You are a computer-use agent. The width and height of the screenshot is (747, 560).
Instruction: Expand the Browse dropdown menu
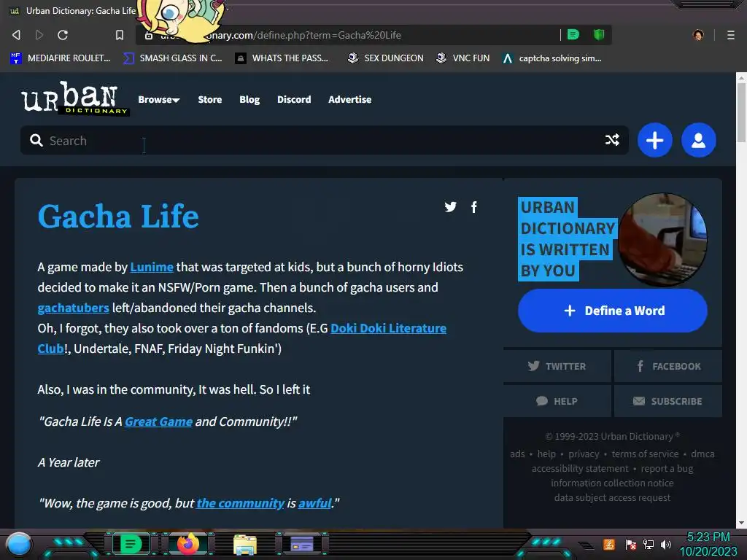tap(158, 99)
